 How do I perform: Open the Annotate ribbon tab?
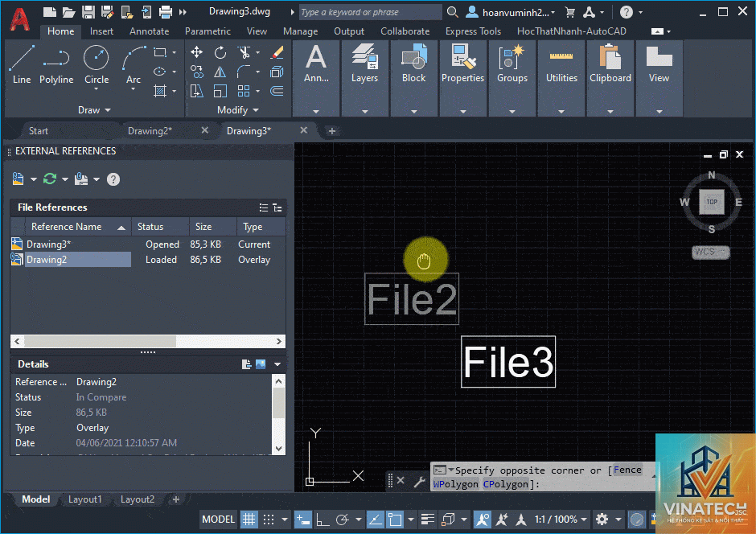[149, 31]
